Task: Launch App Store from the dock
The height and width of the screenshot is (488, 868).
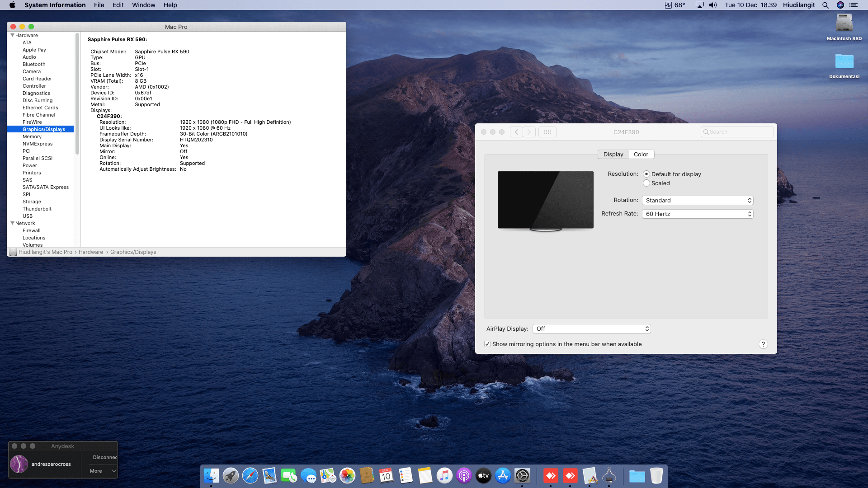Action: tap(503, 476)
